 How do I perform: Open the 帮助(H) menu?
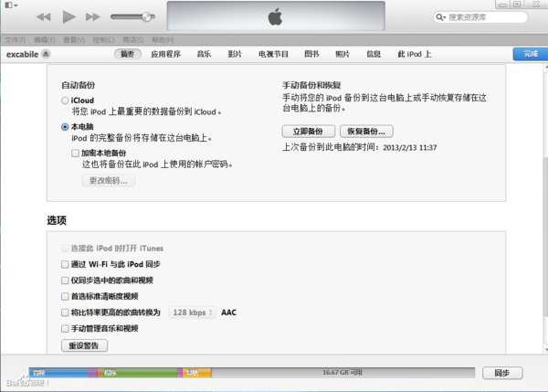(163, 40)
